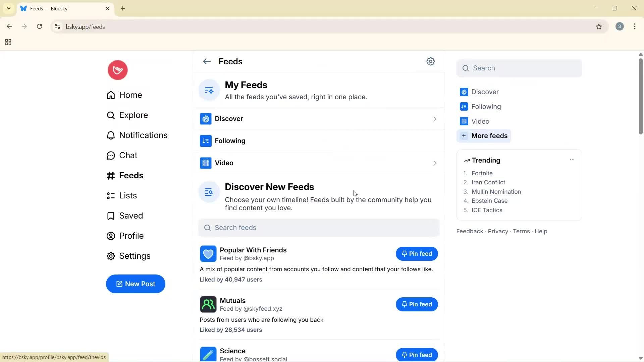Click the New Post button
The width and height of the screenshot is (644, 362).
tap(136, 284)
